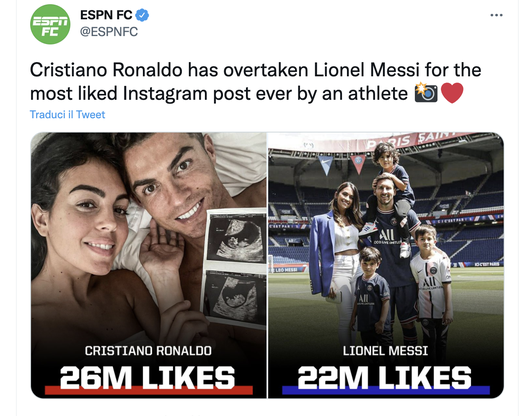Open the left photo with ultrasound scans

pos(148,265)
